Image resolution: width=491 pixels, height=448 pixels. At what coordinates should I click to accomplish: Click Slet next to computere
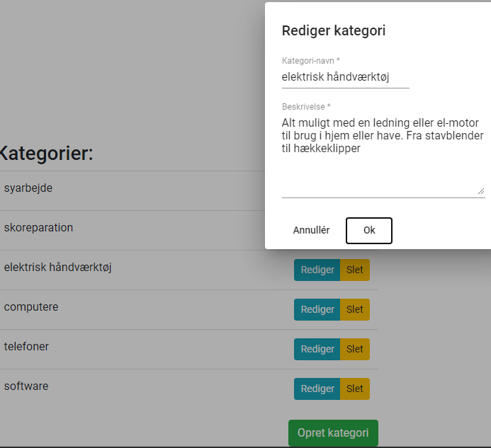355,310
